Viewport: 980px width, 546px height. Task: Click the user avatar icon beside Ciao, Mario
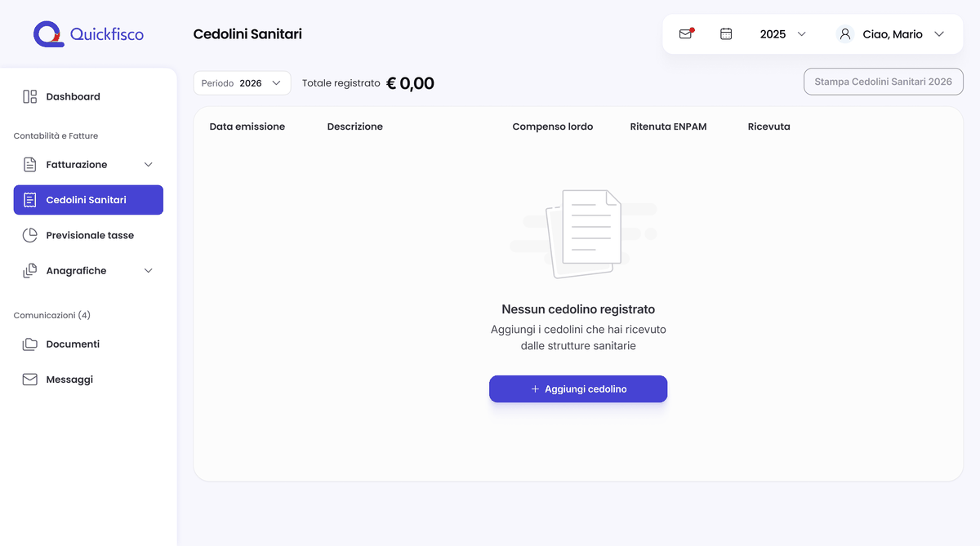point(845,34)
